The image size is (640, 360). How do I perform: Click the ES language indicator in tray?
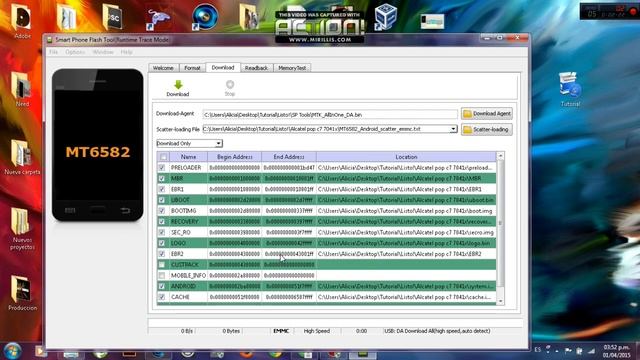(x=537, y=350)
